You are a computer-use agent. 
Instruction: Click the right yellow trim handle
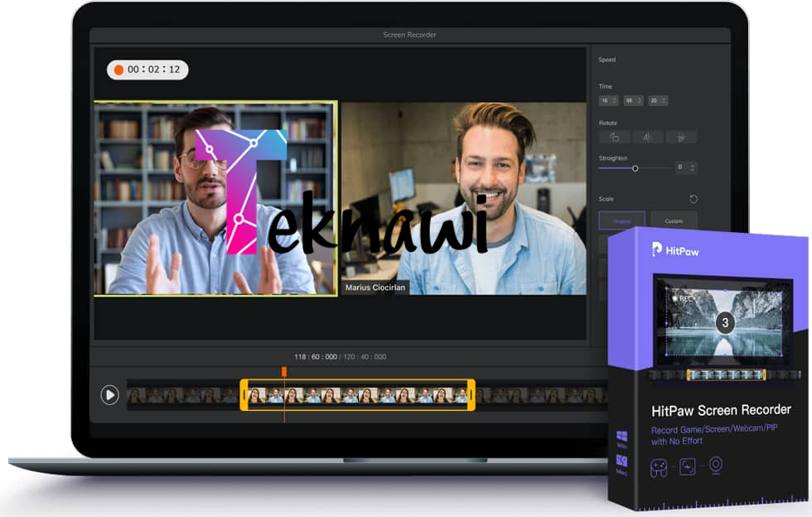[471, 394]
